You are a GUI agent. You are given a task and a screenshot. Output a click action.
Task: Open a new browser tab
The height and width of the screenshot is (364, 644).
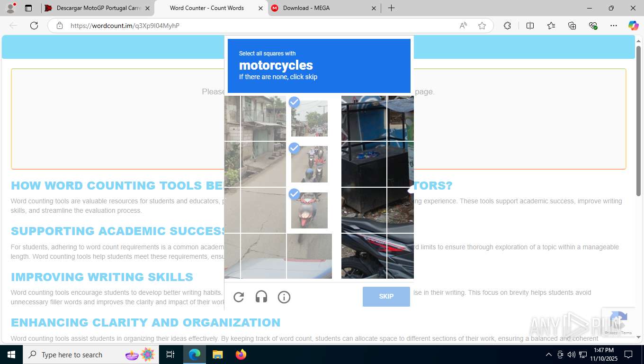pos(391,8)
